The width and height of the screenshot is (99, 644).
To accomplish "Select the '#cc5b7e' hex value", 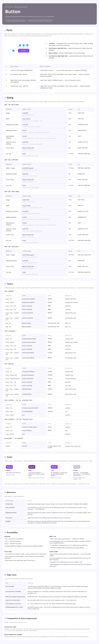I will tap(50, 353).
